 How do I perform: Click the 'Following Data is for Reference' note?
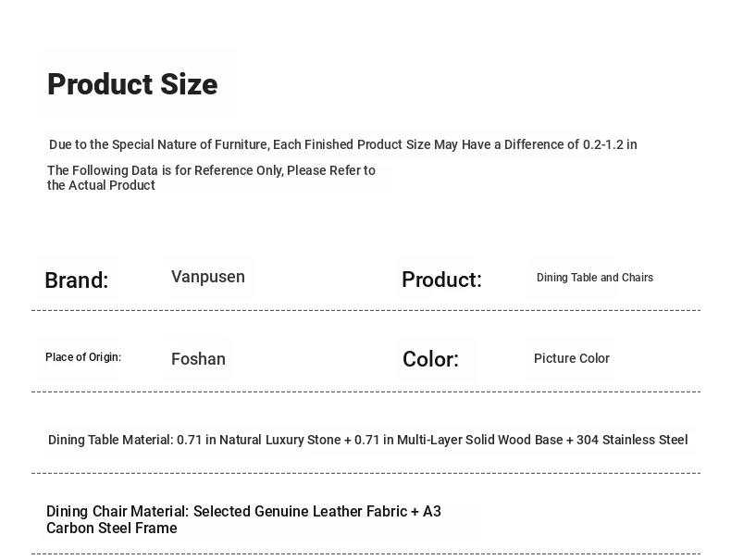[x=211, y=170]
